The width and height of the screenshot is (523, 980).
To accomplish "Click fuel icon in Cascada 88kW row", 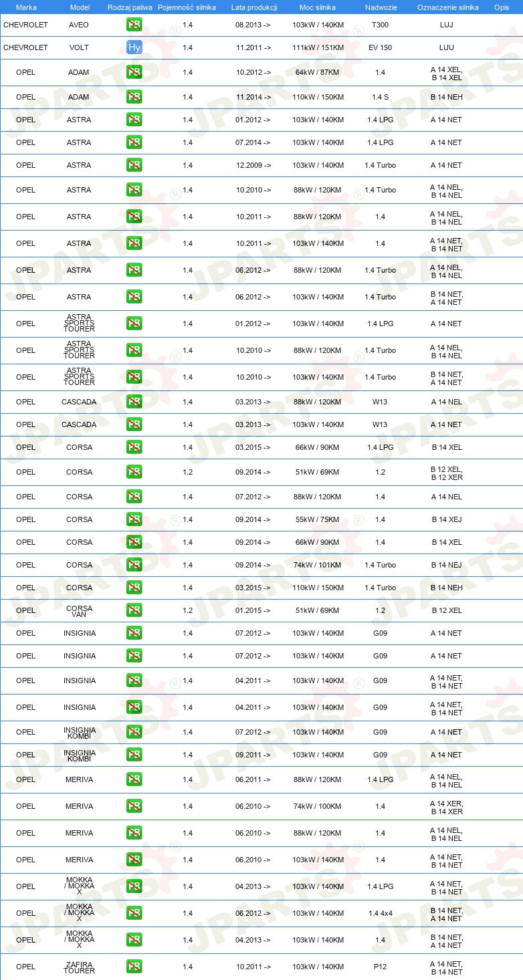I will pos(134,402).
